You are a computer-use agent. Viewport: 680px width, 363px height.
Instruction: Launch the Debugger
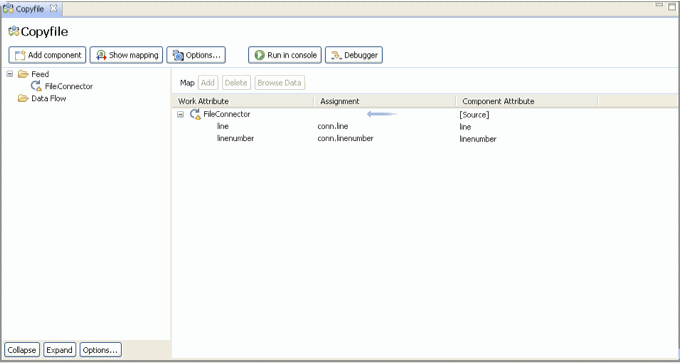click(x=354, y=55)
